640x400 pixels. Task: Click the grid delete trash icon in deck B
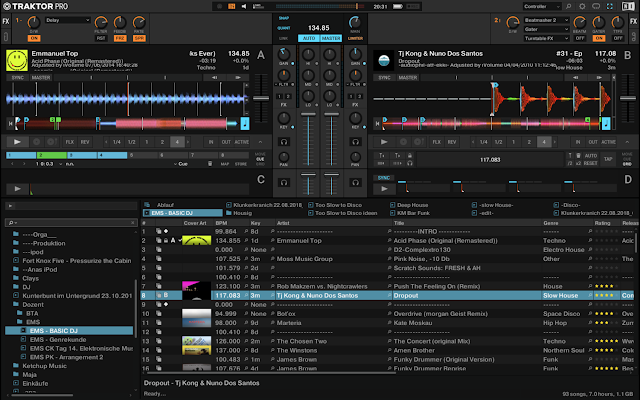pos(578,156)
